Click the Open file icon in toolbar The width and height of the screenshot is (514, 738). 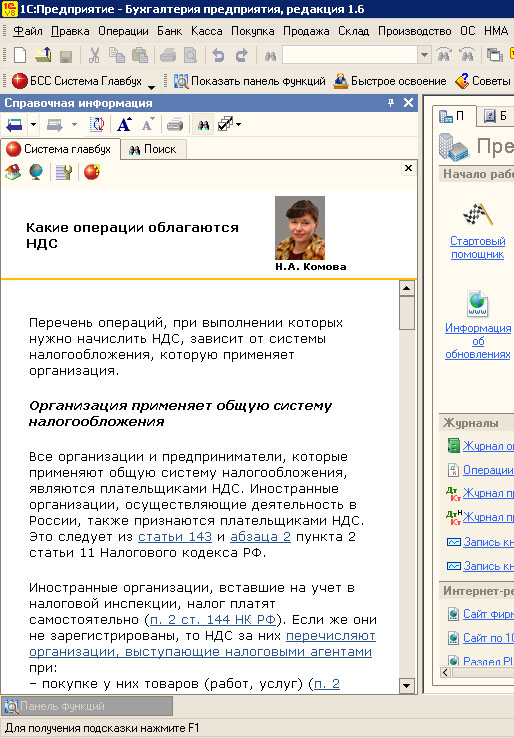click(x=43, y=56)
